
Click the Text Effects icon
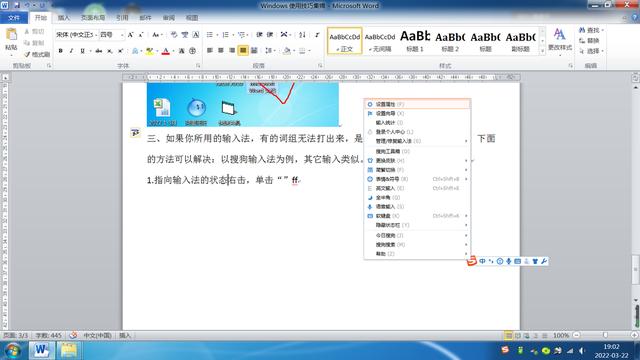(135, 51)
